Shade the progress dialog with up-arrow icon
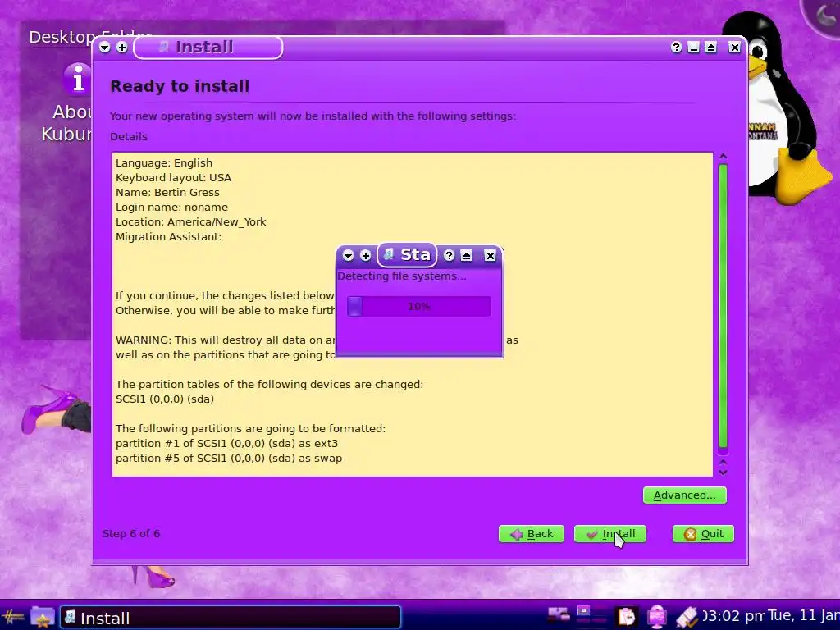This screenshot has height=630, width=840. point(467,256)
